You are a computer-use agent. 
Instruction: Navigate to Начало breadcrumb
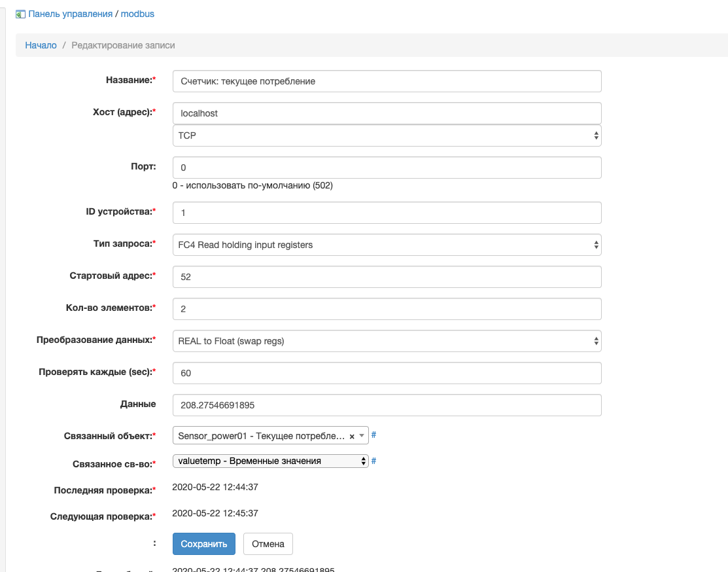41,45
